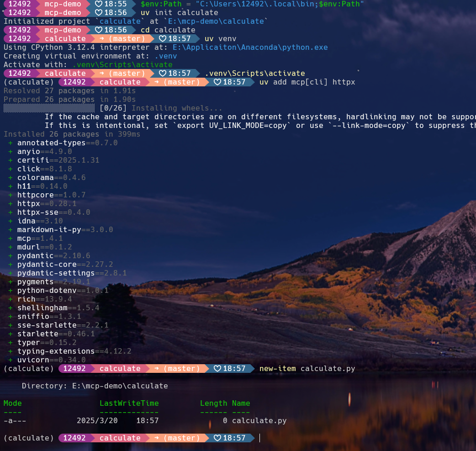This screenshot has height=451, width=476.
Task: Click the "new-item" command word
Action: [277, 369]
